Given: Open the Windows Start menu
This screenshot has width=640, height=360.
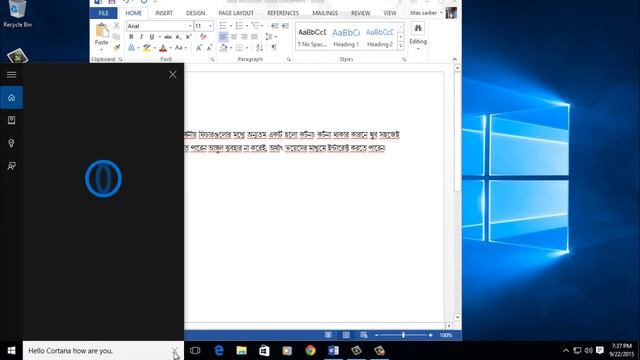Looking at the screenshot, I should click(11, 351).
